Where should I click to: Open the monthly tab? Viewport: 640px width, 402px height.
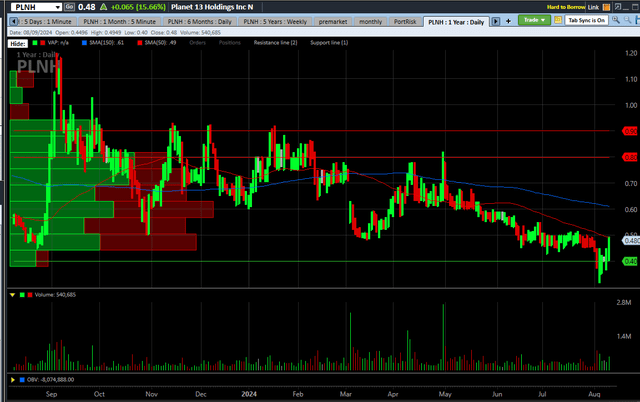point(371,22)
